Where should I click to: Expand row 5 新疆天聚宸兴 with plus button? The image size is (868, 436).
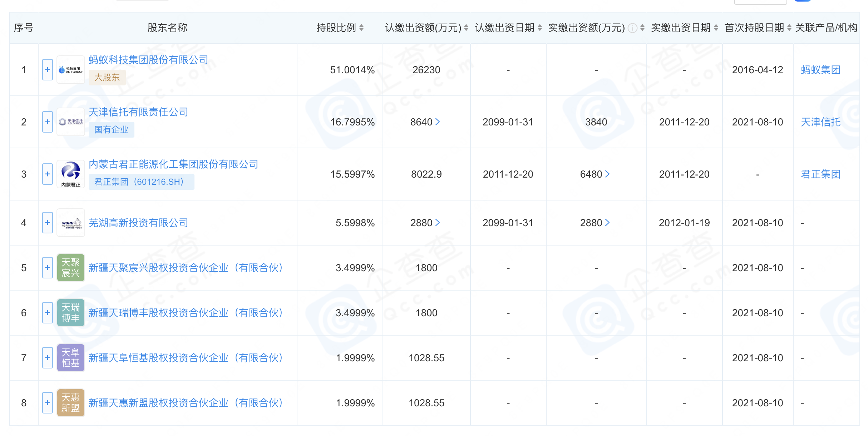pyautogui.click(x=48, y=268)
